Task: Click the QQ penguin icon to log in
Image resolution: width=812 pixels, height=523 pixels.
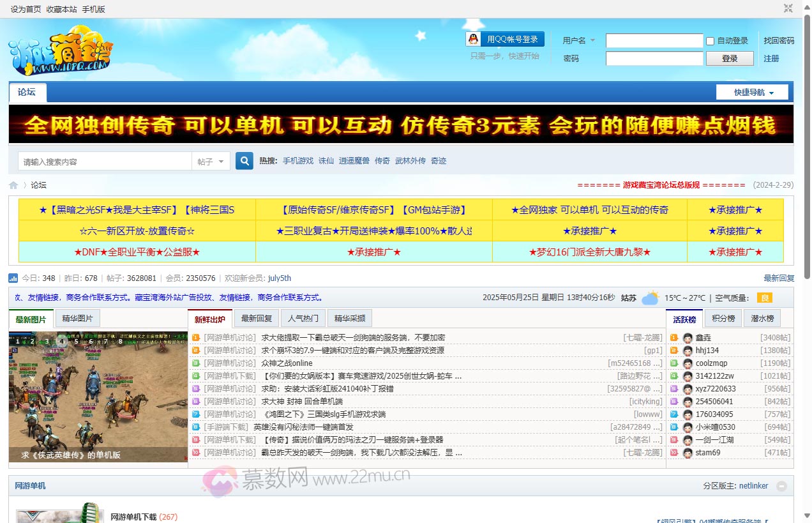Action: coord(472,38)
